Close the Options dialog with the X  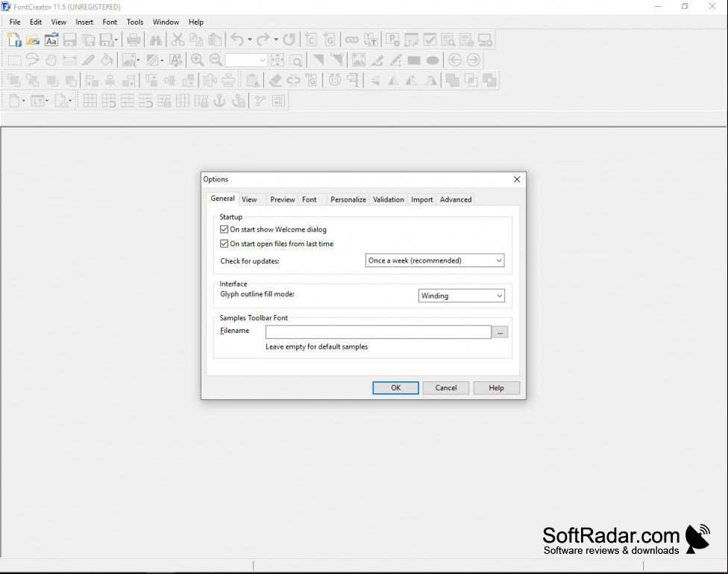(x=517, y=179)
